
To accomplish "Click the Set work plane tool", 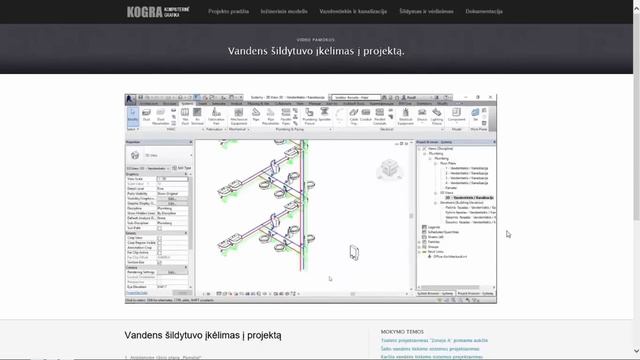I will [475, 114].
